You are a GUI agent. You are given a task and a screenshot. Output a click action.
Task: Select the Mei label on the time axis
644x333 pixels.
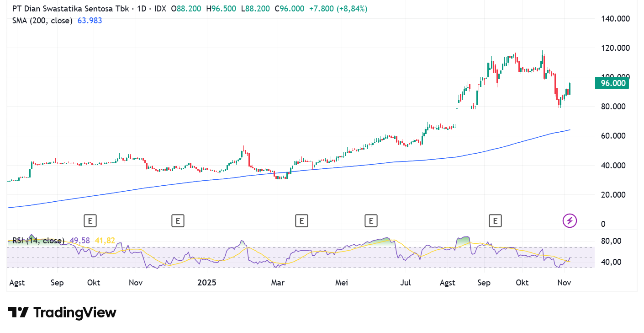pos(341,283)
